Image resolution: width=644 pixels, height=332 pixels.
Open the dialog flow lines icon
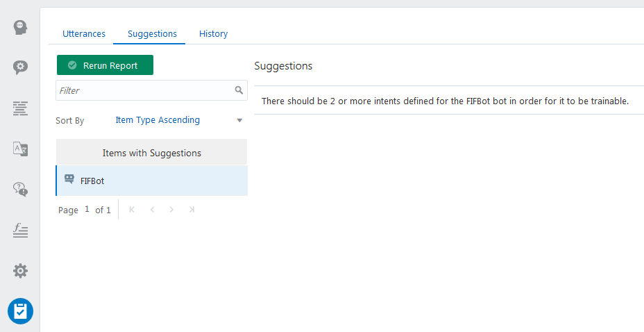20,108
